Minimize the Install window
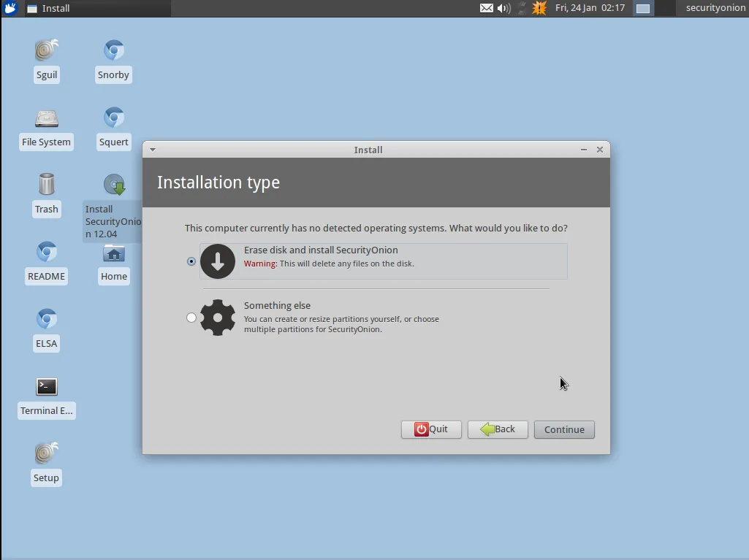The image size is (749, 560). point(584,150)
